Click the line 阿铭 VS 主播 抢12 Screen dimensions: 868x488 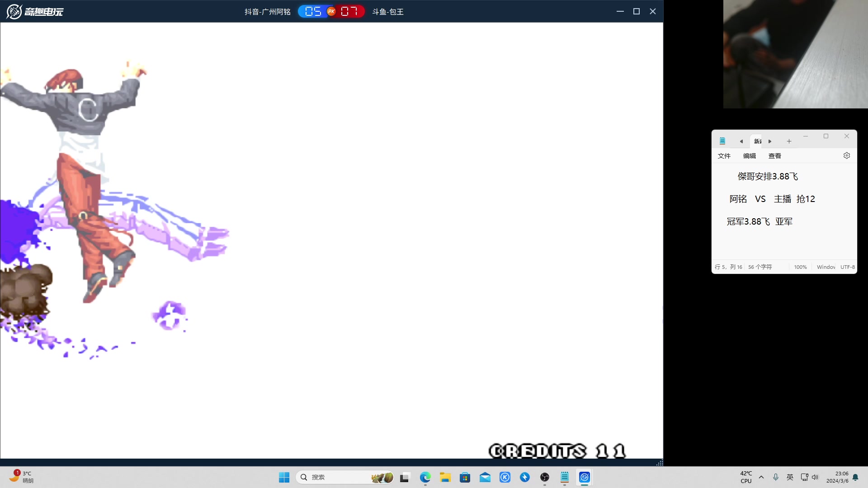(772, 199)
